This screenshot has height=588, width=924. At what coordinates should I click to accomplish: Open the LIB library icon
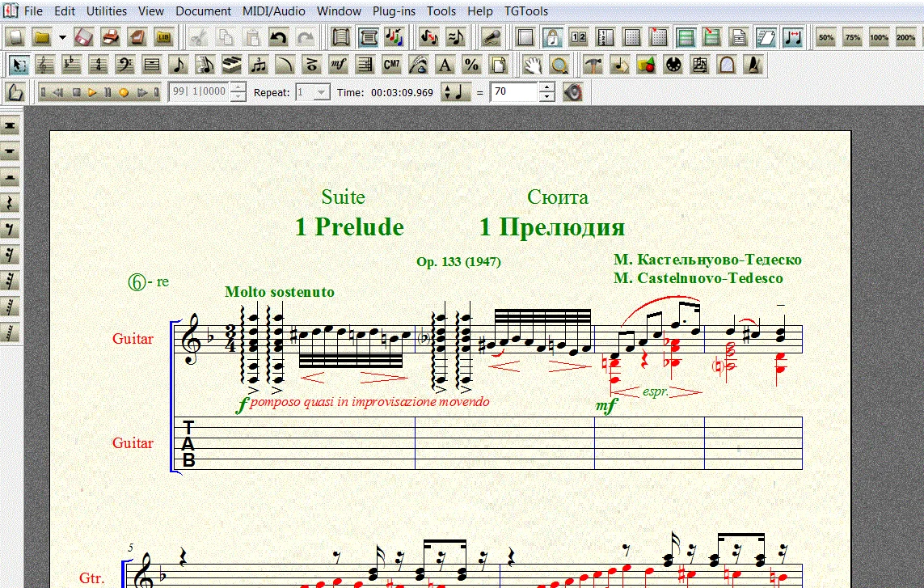[164, 38]
